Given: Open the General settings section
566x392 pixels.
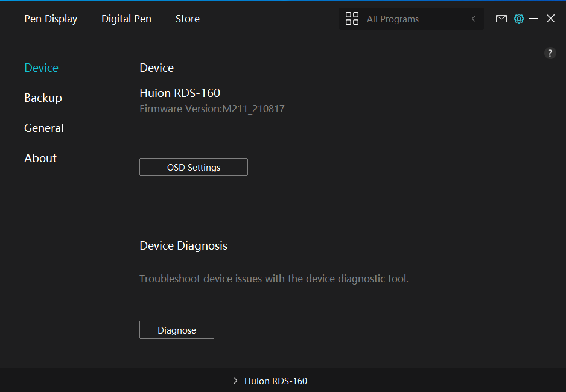Looking at the screenshot, I should point(43,128).
